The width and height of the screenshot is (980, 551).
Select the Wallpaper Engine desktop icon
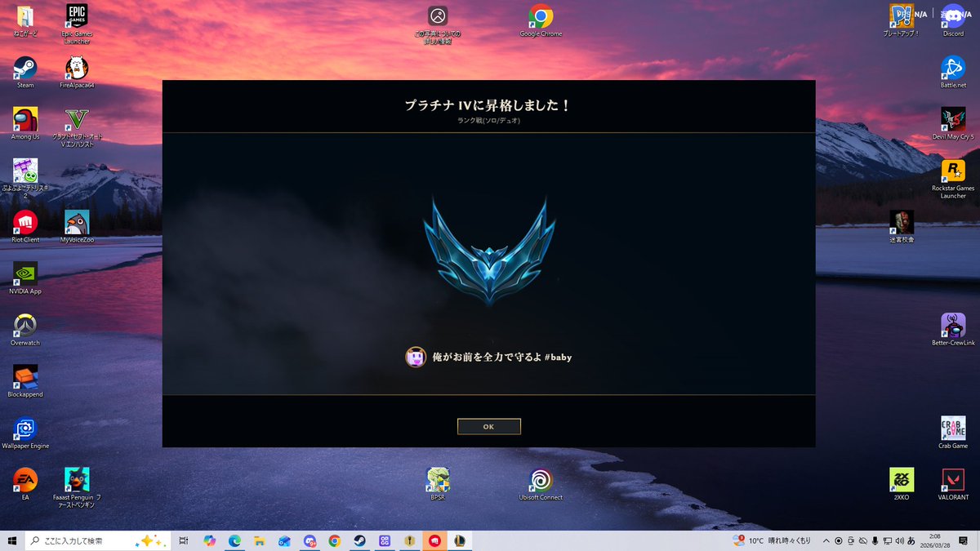coord(25,433)
